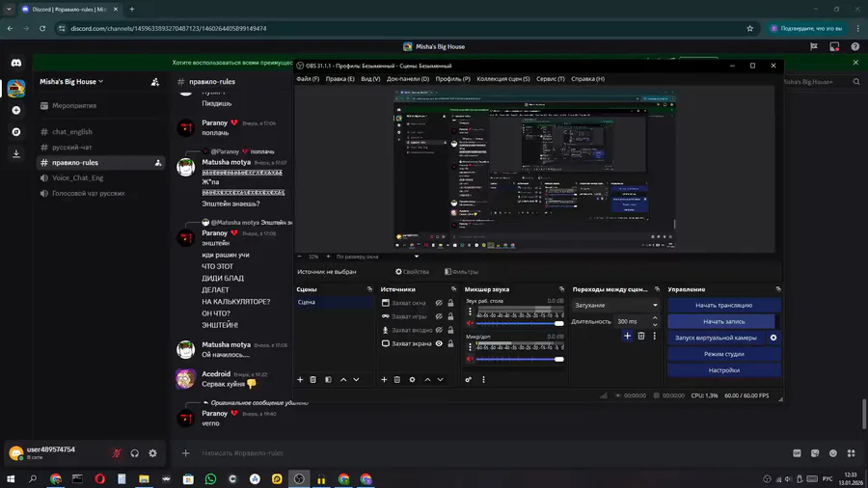Adjust Микр/доп volume slider

click(520, 359)
